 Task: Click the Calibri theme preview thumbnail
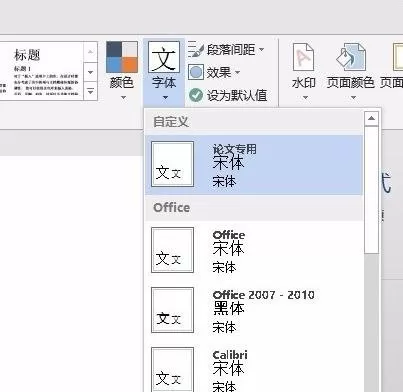172,369
